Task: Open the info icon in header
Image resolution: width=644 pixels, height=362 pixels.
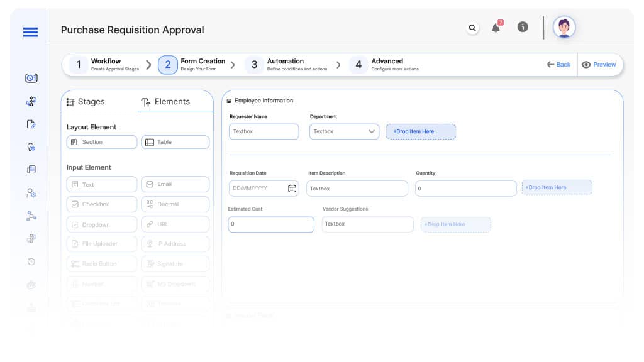Action: point(523,27)
